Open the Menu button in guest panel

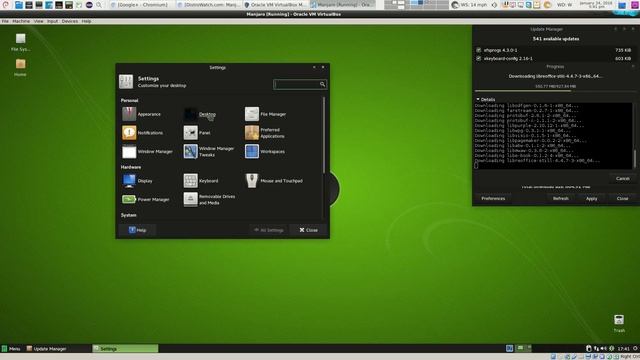(x=11, y=349)
